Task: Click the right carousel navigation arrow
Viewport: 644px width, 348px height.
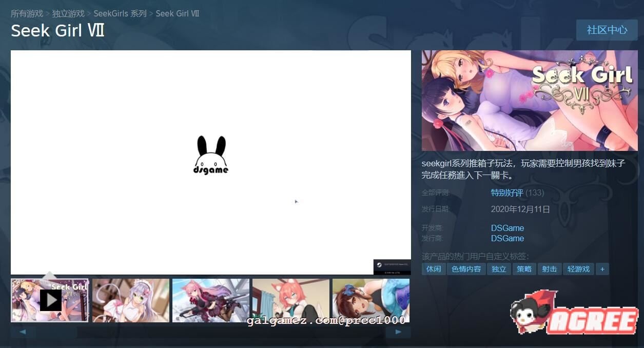Action: tap(399, 331)
